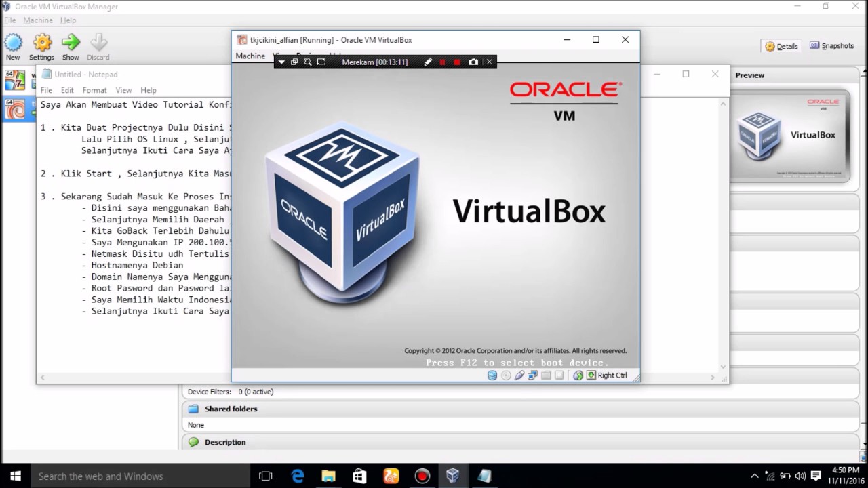
Task: Click the VM window title bar icon
Action: coord(242,40)
